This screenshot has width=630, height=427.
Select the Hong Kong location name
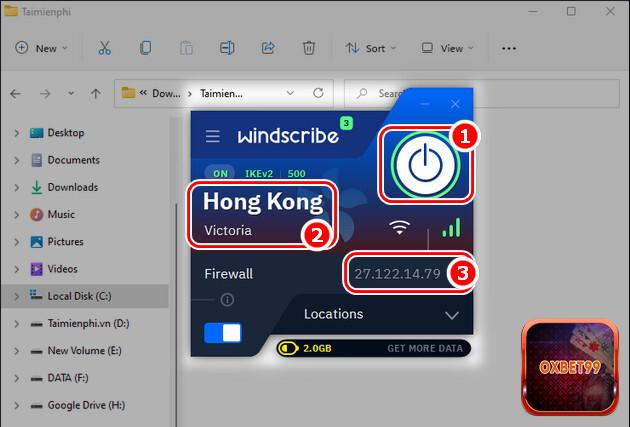click(x=263, y=202)
